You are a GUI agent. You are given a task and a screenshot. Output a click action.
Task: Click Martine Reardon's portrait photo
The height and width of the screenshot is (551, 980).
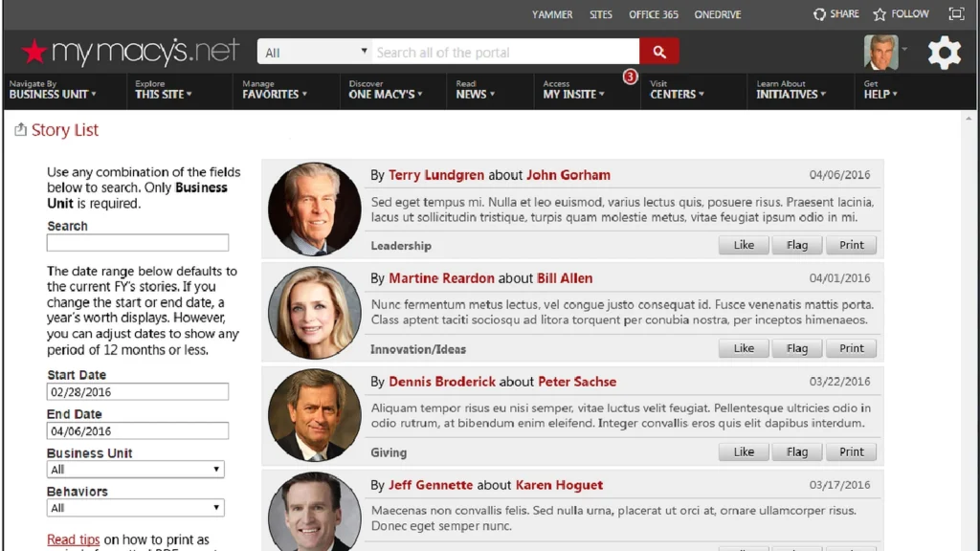click(314, 313)
